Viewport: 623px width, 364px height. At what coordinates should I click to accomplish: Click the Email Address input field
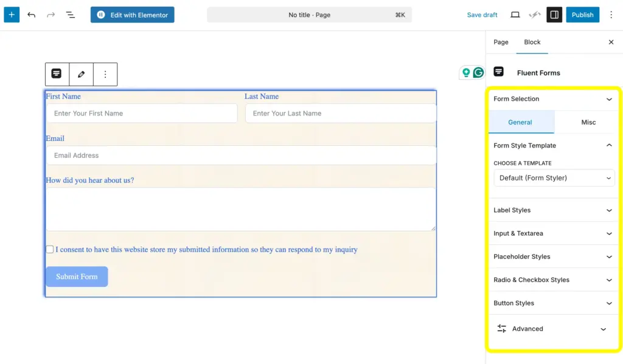[x=241, y=155]
